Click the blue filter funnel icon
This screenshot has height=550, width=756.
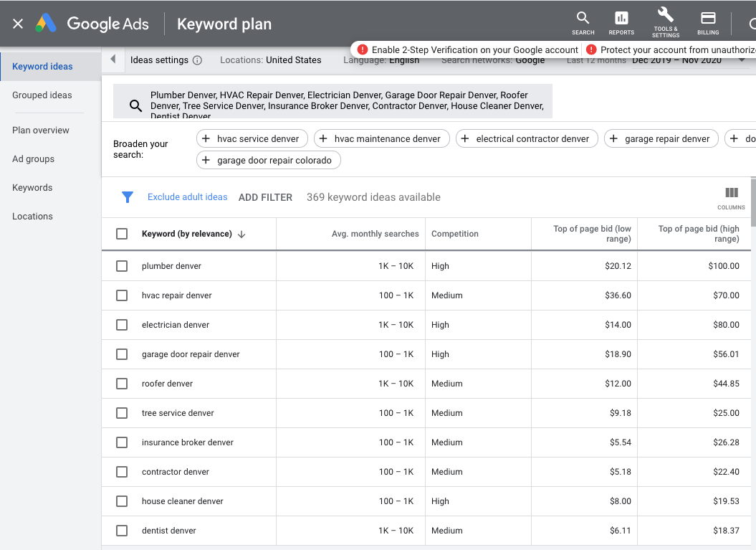[x=128, y=197]
